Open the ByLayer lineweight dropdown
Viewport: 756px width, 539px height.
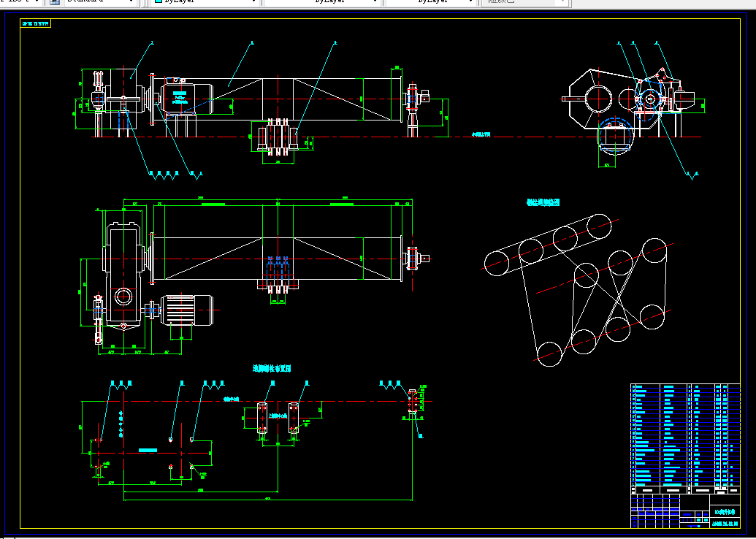click(432, 2)
